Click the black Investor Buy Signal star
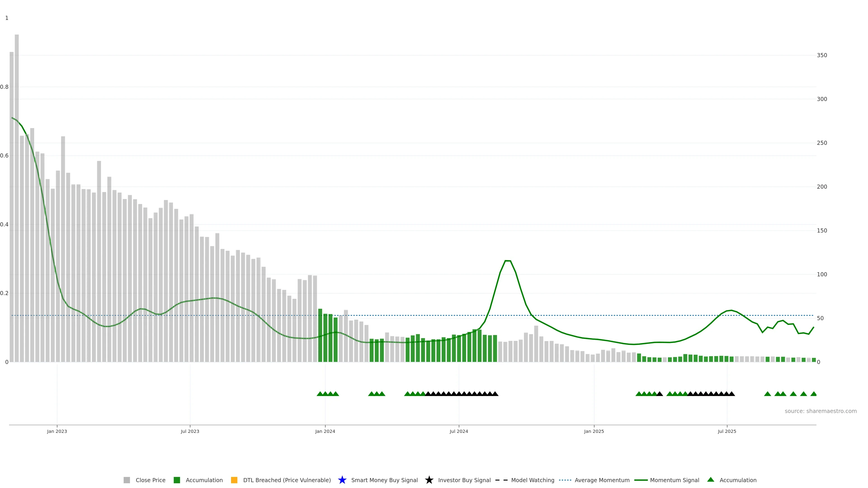This screenshot has height=488, width=868. 429,480
